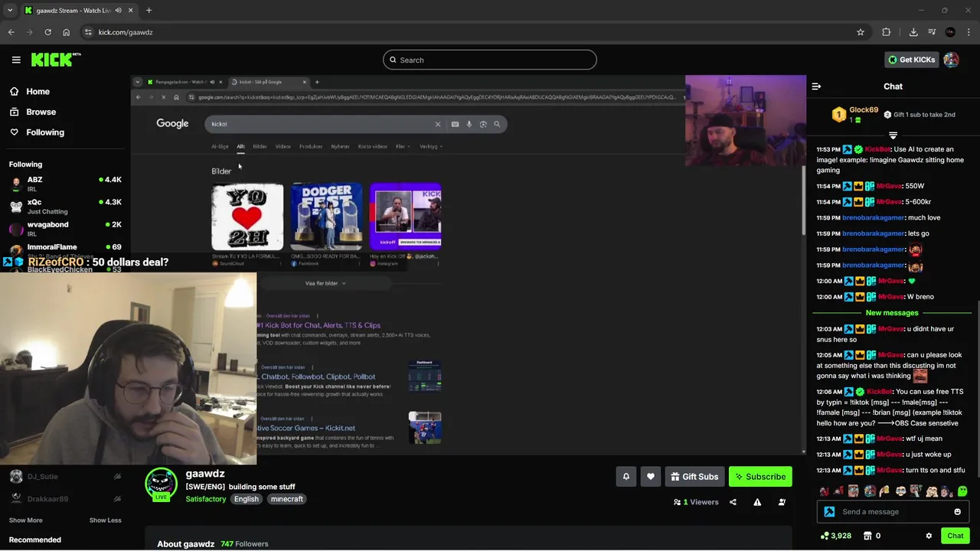The image size is (980, 551).
Task: Open Chrome three-dot menu
Action: click(969, 32)
